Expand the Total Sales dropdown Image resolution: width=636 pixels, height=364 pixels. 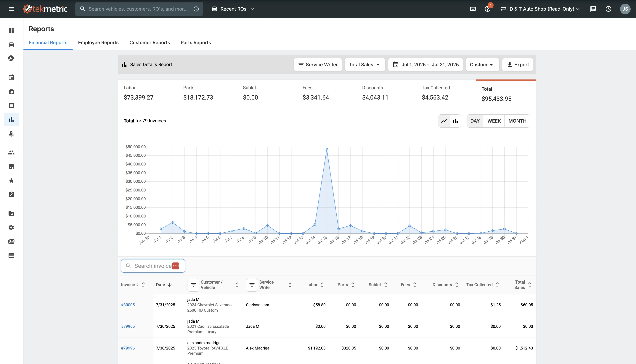pyautogui.click(x=364, y=65)
